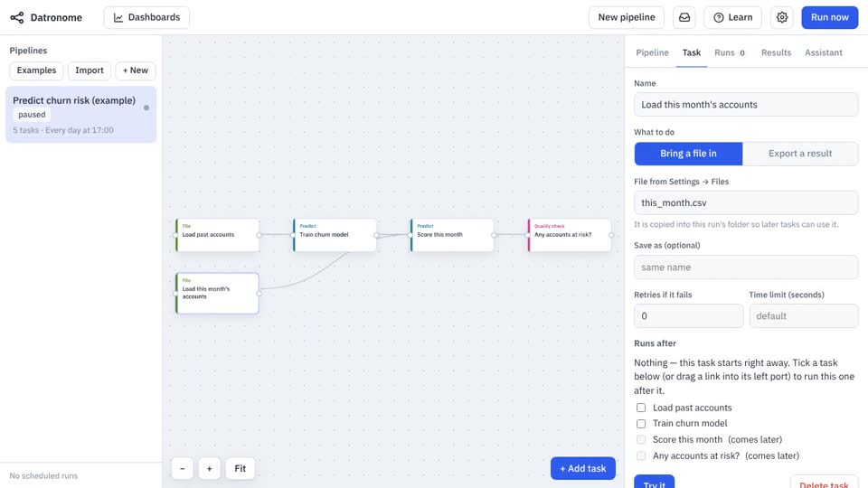Tick the Train churn model checkbox
The height and width of the screenshot is (488, 868).
pos(641,424)
